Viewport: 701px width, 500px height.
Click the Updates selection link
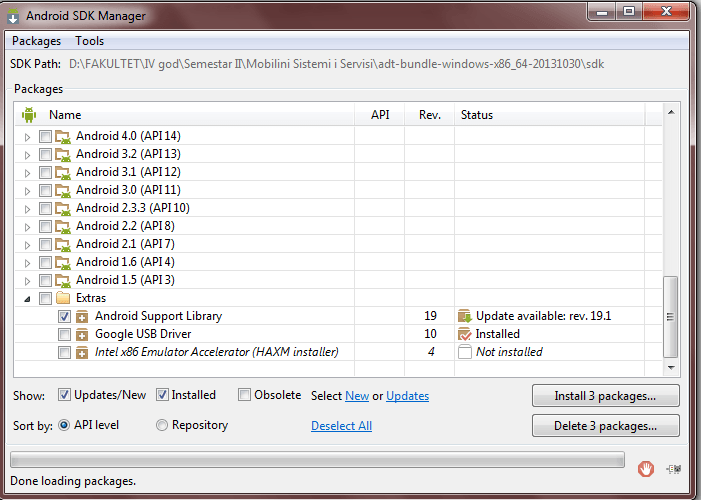tap(408, 396)
